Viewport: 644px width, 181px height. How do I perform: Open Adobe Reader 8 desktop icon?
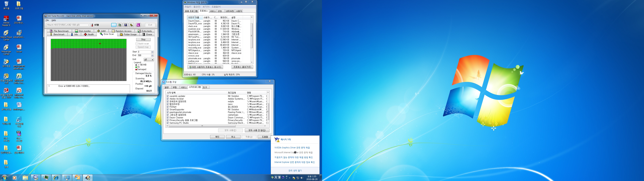coord(6,21)
